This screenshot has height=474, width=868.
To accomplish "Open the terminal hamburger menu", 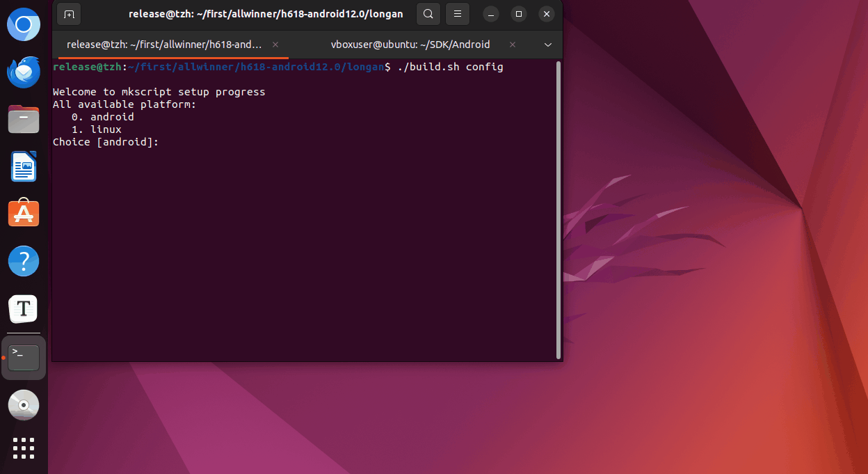I will 456,14.
